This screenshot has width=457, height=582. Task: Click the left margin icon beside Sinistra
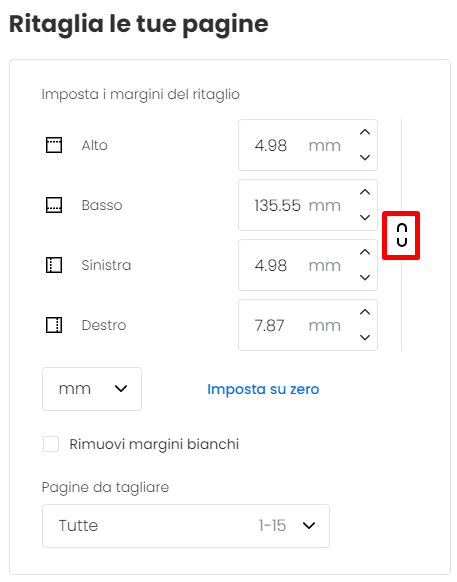[54, 265]
